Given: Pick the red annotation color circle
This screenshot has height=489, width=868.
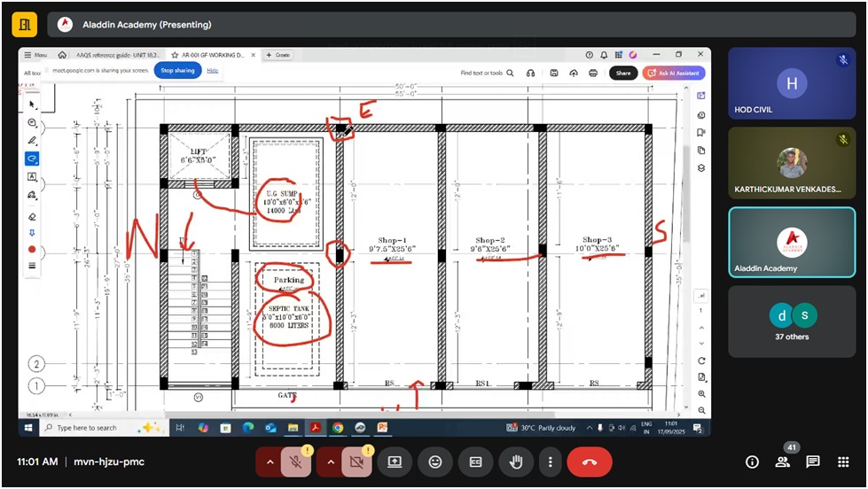Looking at the screenshot, I should (33, 250).
